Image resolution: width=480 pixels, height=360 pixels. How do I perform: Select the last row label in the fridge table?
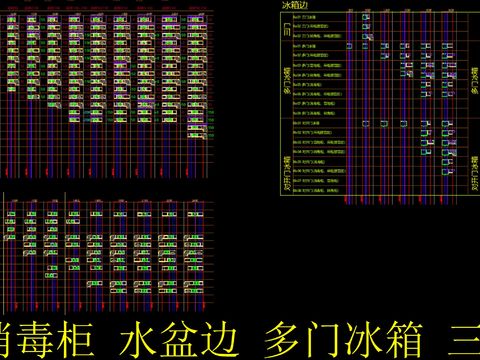[315, 191]
